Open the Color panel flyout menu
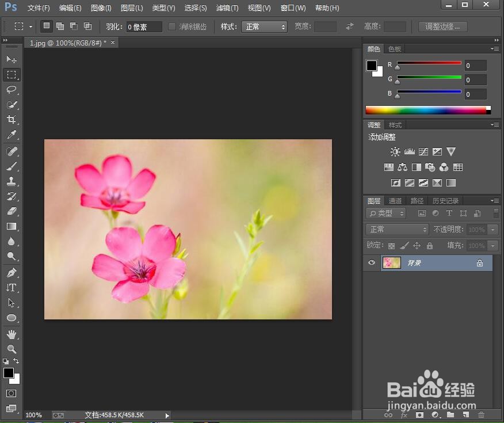Screen dimensions: 504x423 point(495,48)
